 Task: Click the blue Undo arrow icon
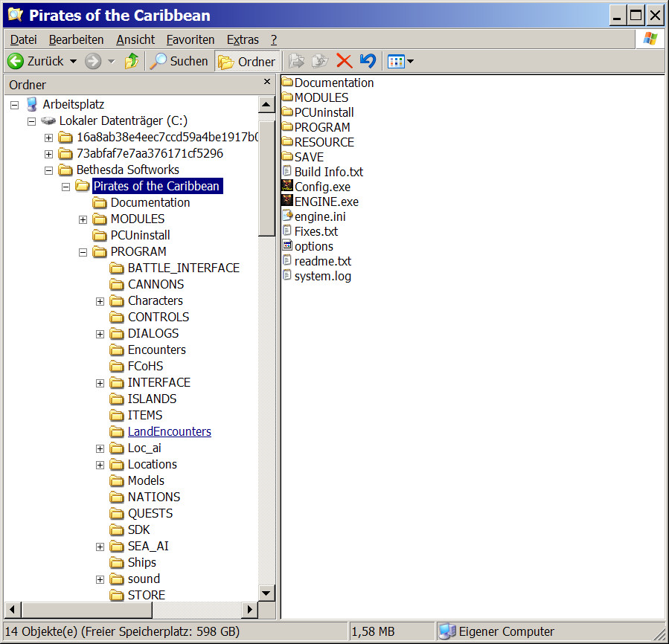(368, 62)
